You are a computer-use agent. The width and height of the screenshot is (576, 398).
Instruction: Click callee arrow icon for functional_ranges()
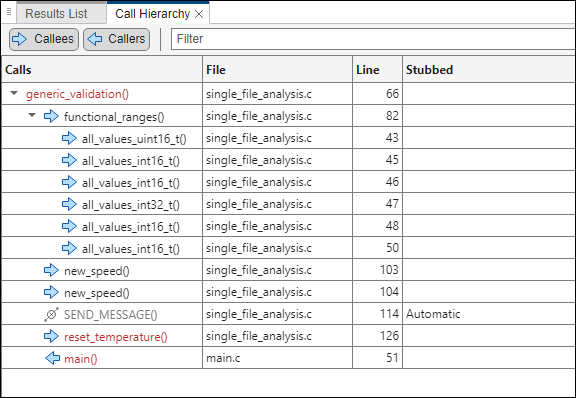coord(51,116)
